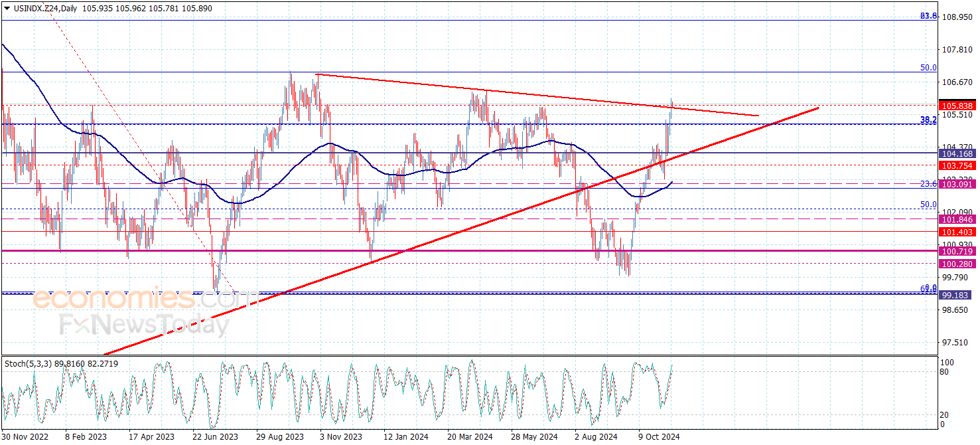Click the chart menu triangle beside USINDX.Z24
980x445 pixels.
click(7, 9)
